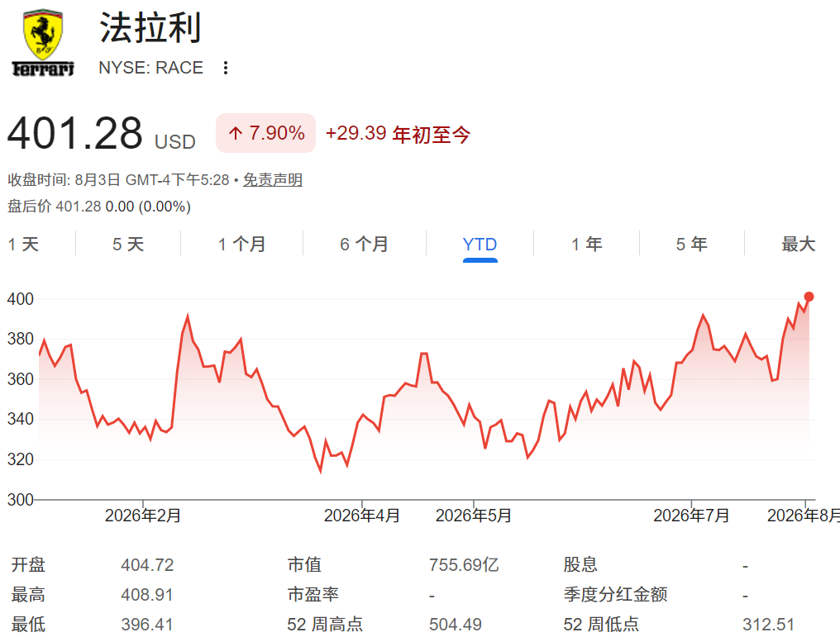Click the +29.39 年初至今 change text
Screen dimensions: 840x637
coord(398,134)
